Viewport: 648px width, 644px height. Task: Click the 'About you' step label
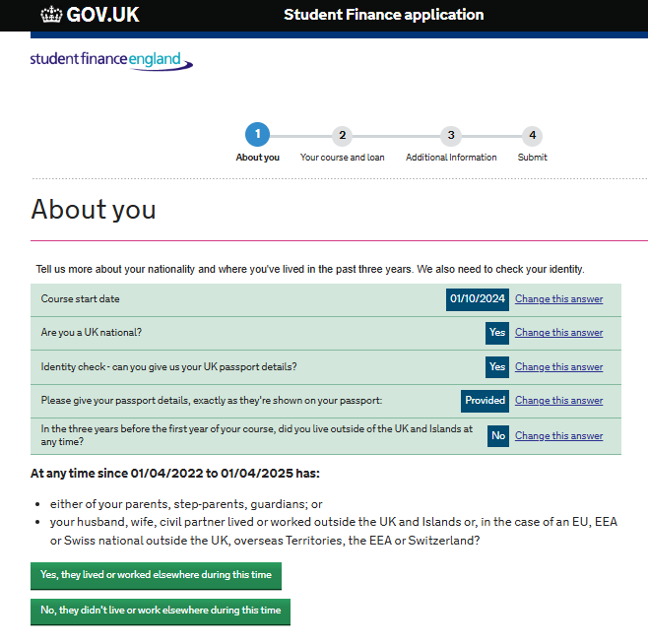257,158
